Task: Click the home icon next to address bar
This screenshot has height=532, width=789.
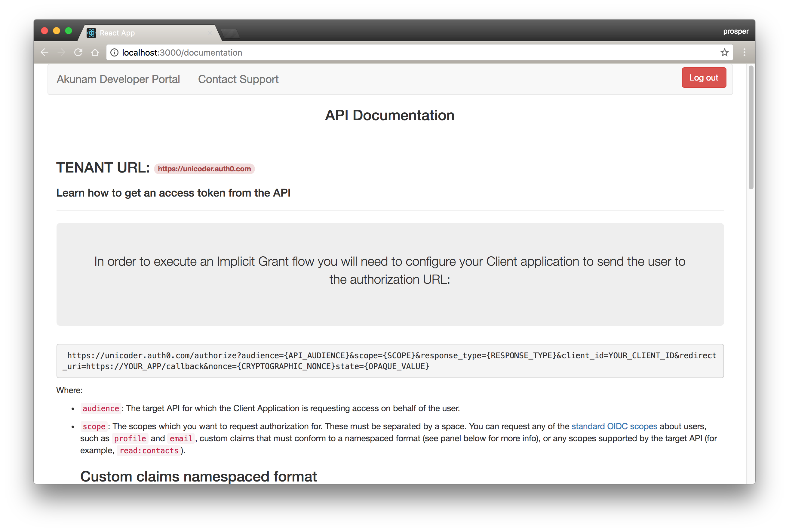Action: [x=95, y=52]
